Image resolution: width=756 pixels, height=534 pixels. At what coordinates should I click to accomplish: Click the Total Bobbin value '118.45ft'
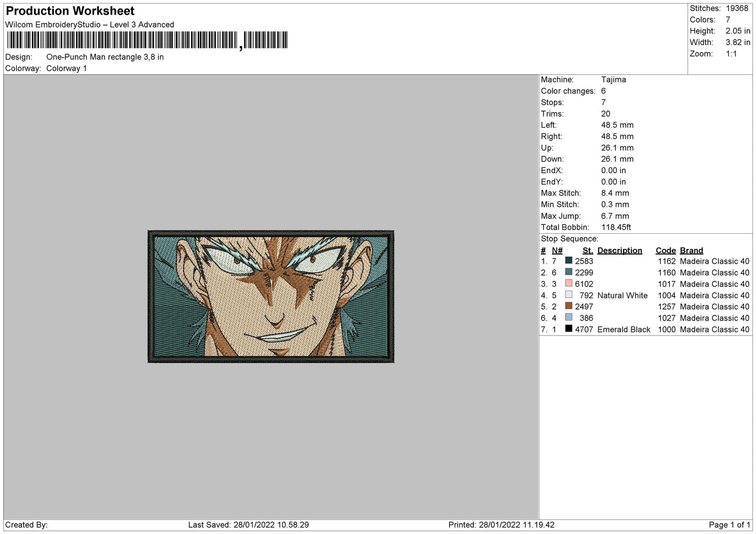[616, 228]
